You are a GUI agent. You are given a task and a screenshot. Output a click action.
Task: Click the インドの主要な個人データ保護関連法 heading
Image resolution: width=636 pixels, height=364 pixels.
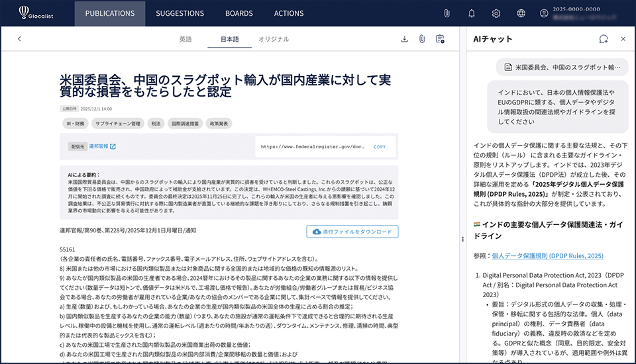tap(548, 230)
